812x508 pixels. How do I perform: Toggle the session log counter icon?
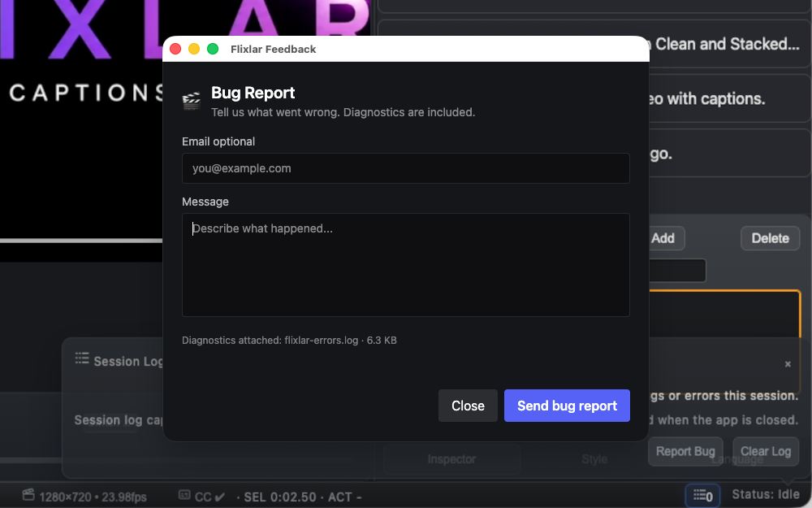coord(702,496)
